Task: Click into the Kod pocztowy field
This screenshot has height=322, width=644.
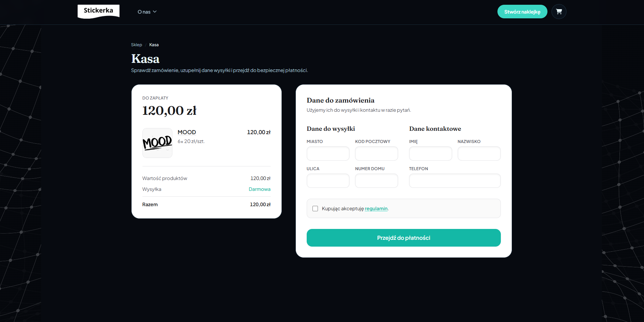Action: pyautogui.click(x=376, y=154)
